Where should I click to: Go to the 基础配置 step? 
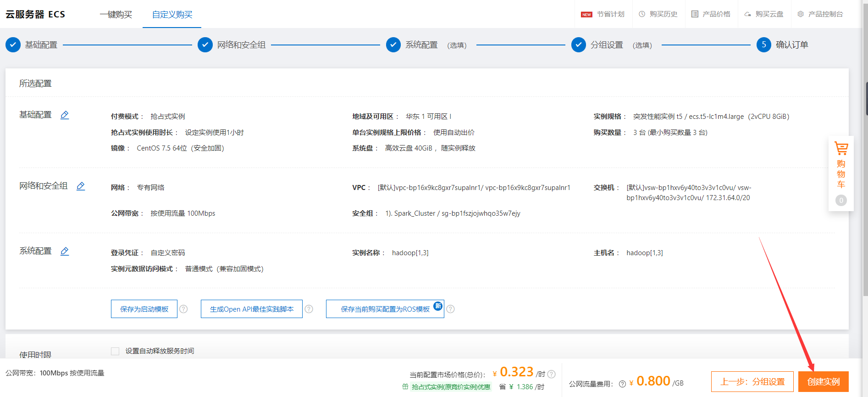tap(41, 45)
